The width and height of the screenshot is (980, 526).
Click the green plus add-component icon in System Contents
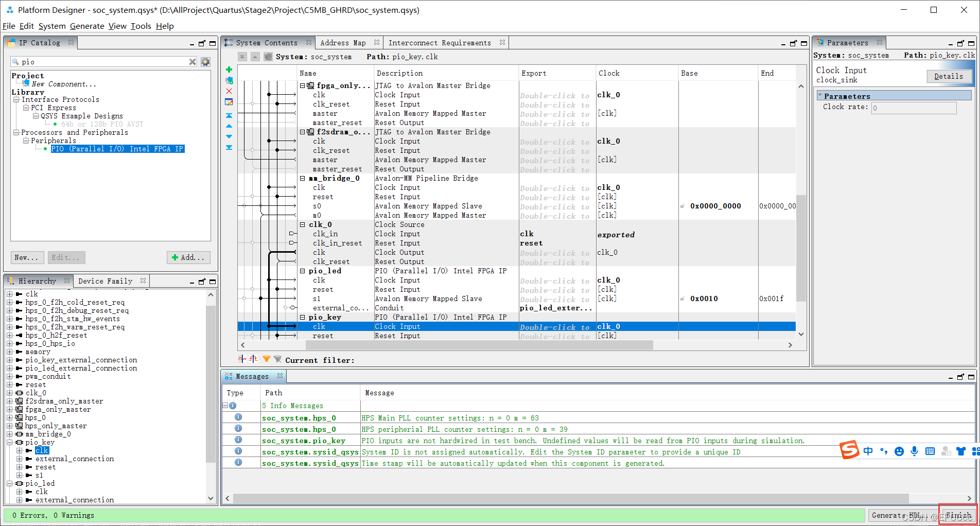[x=229, y=69]
